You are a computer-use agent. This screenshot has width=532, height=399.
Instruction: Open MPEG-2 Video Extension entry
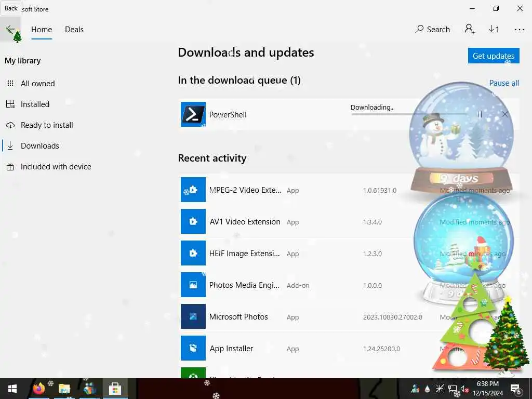coord(245,190)
